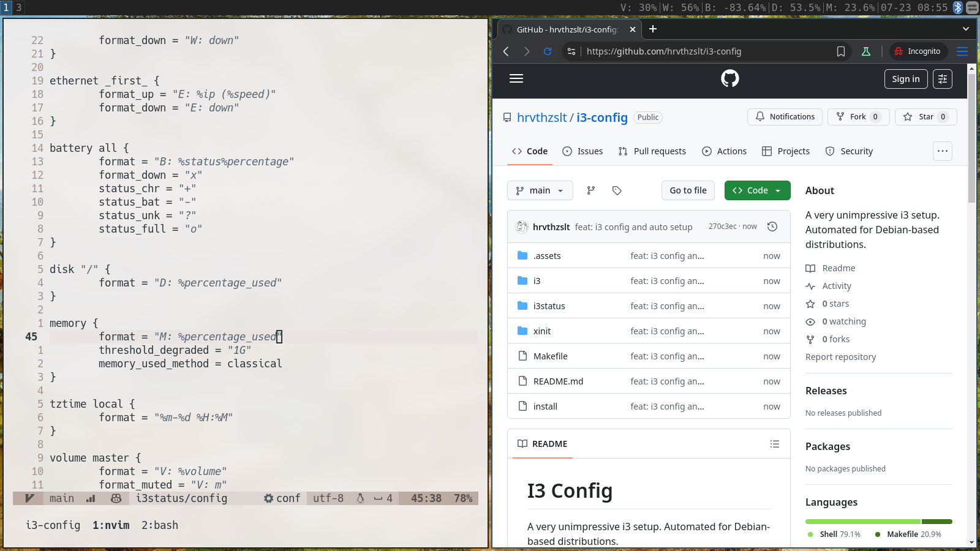Screen dimensions: 980x551
Task: Bookmark this page using the address bar icon
Action: [841, 51]
